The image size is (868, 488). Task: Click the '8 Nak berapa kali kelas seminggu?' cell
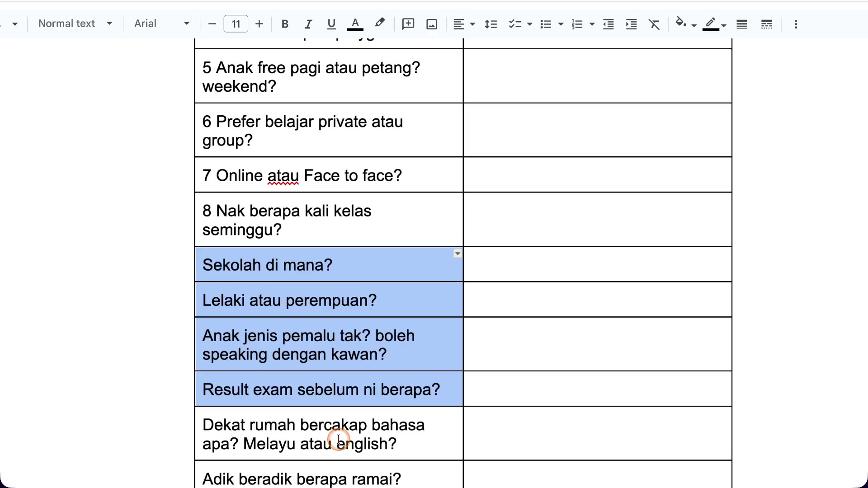[x=329, y=220]
